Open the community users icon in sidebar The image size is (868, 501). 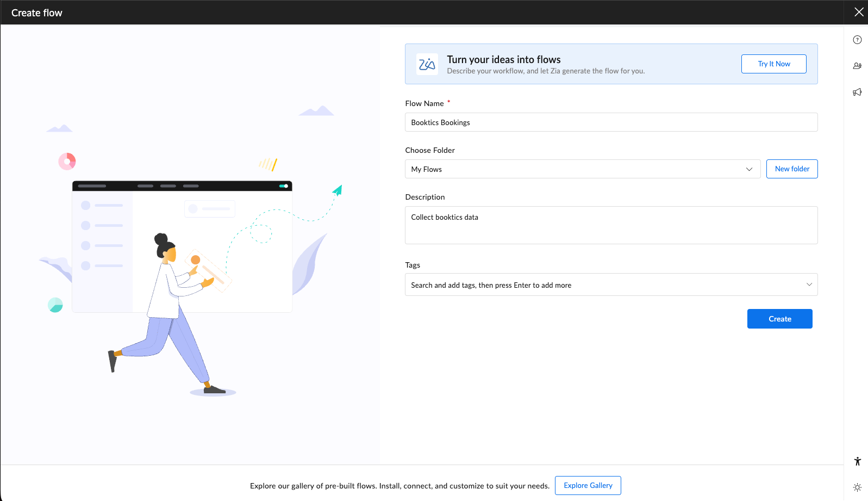857,66
